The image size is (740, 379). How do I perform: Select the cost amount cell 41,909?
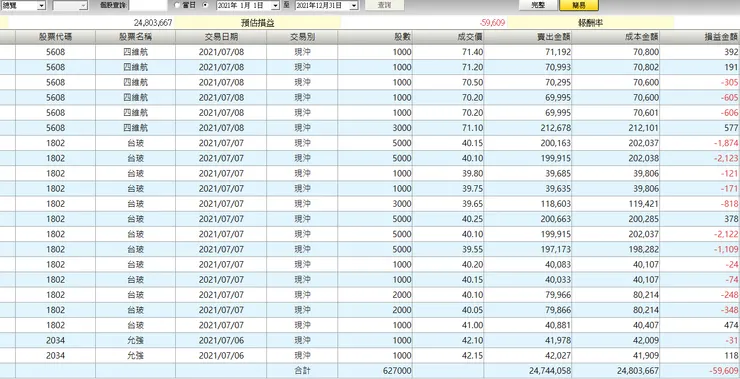pyautogui.click(x=616, y=355)
